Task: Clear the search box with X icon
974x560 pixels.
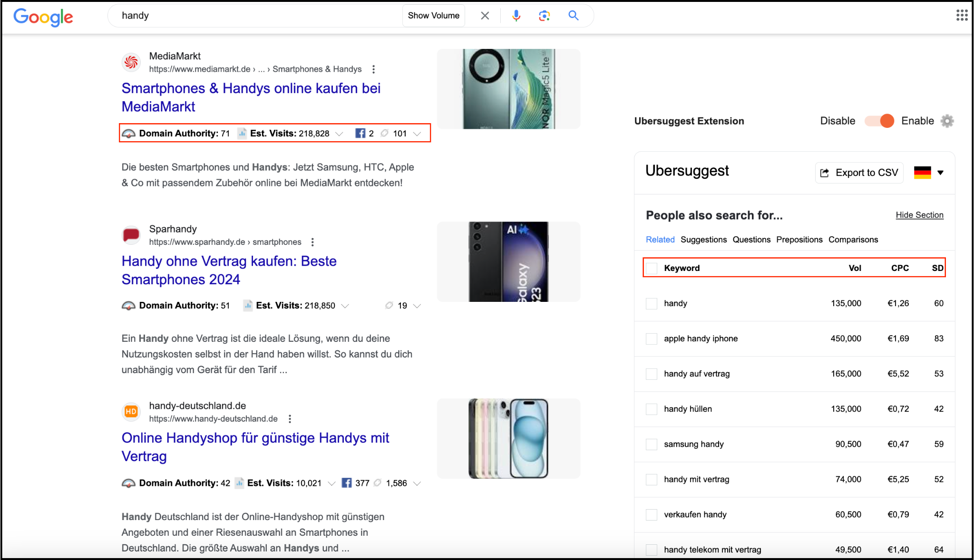Action: [x=485, y=16]
